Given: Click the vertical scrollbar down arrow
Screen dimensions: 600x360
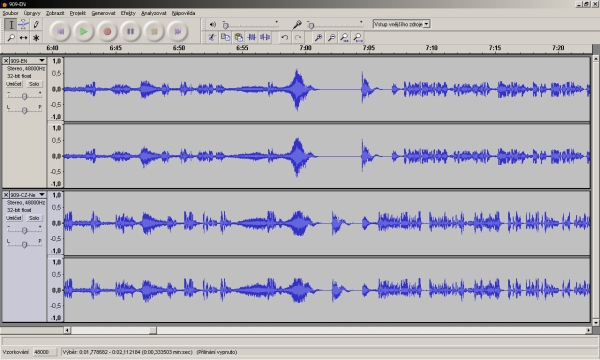Looking at the screenshot, I should 596,322.
